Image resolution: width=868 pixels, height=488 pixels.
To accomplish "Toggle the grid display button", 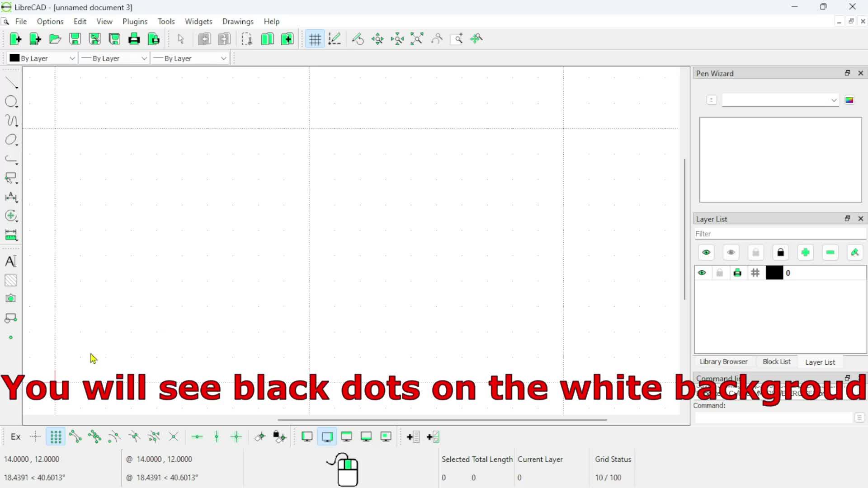I will click(315, 39).
